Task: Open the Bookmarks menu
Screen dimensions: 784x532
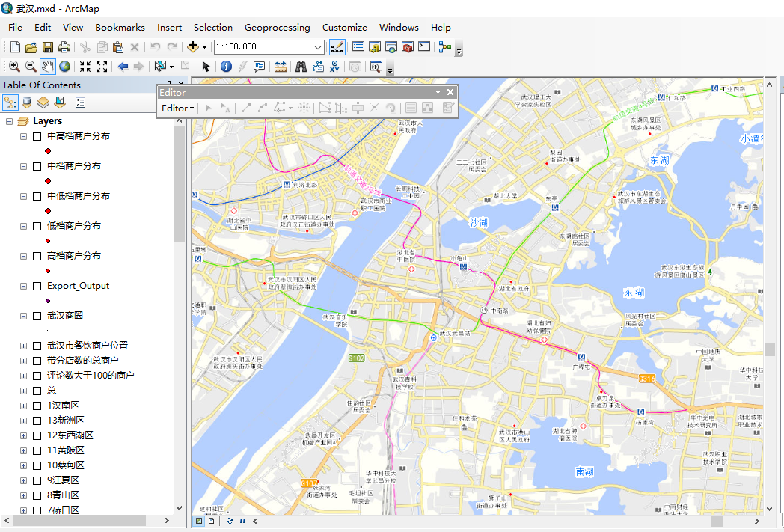Action: coord(120,27)
